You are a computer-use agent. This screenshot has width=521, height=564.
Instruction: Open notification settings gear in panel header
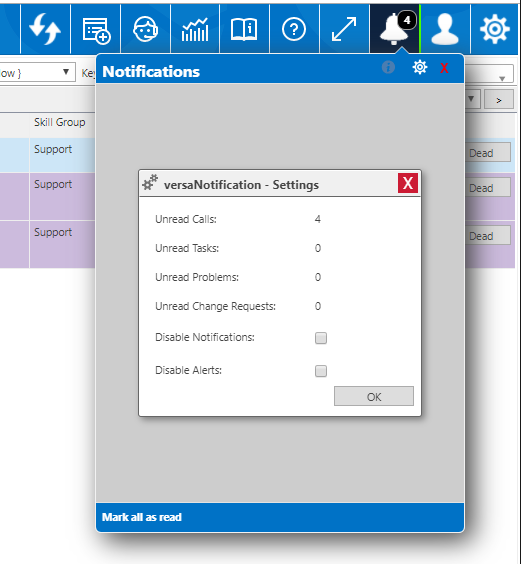click(420, 67)
